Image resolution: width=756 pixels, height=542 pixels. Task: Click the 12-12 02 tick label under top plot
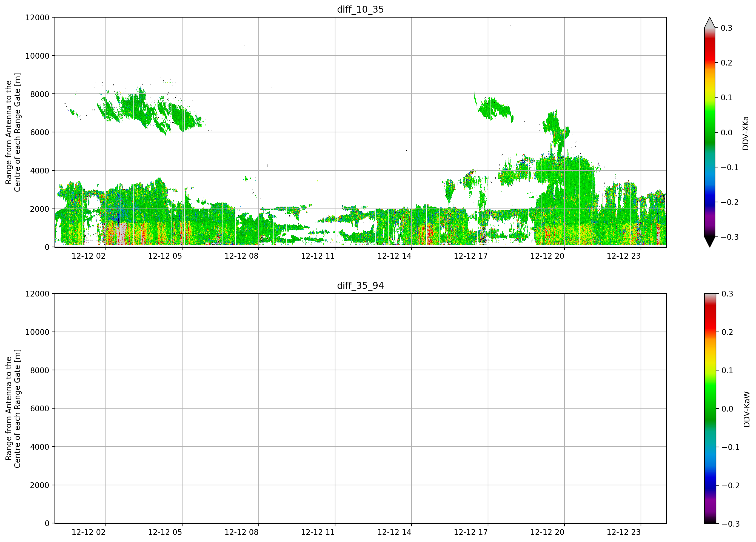(x=88, y=256)
